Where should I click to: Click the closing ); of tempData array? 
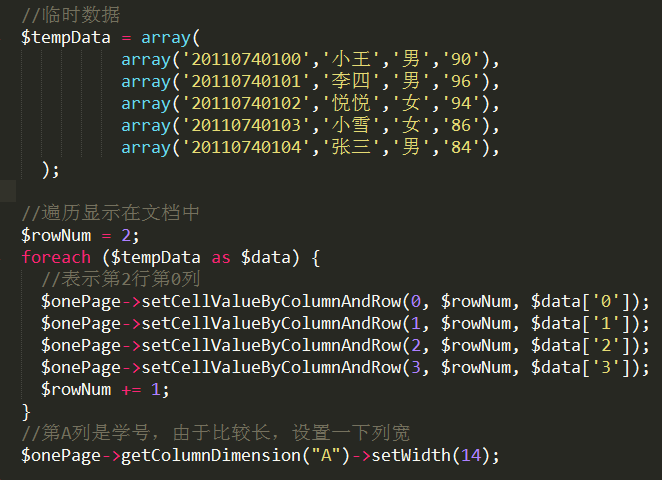tap(51, 170)
